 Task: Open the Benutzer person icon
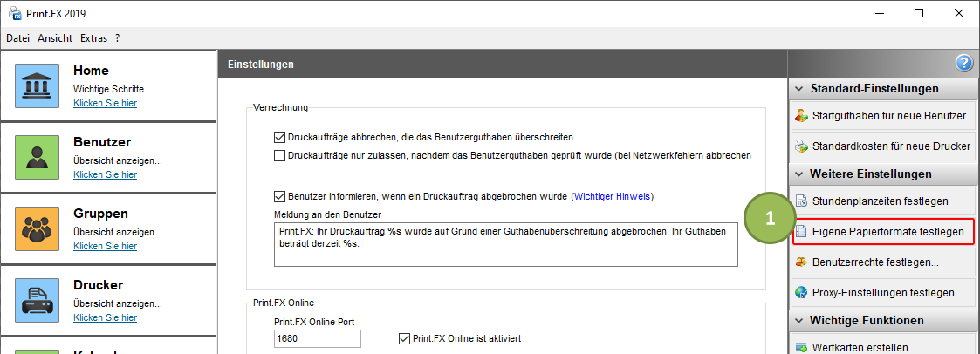coord(37,157)
